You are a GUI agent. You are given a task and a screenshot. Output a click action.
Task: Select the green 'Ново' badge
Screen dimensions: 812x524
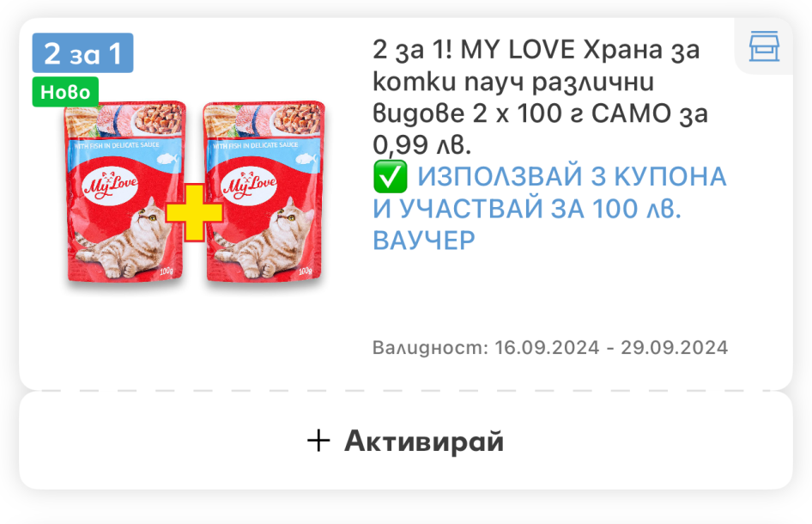(65, 92)
